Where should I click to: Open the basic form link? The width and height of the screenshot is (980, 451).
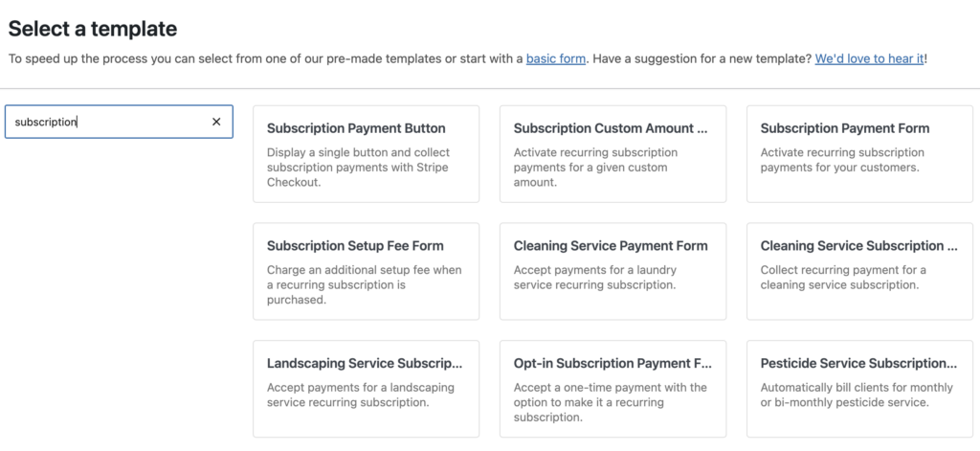pyautogui.click(x=556, y=58)
